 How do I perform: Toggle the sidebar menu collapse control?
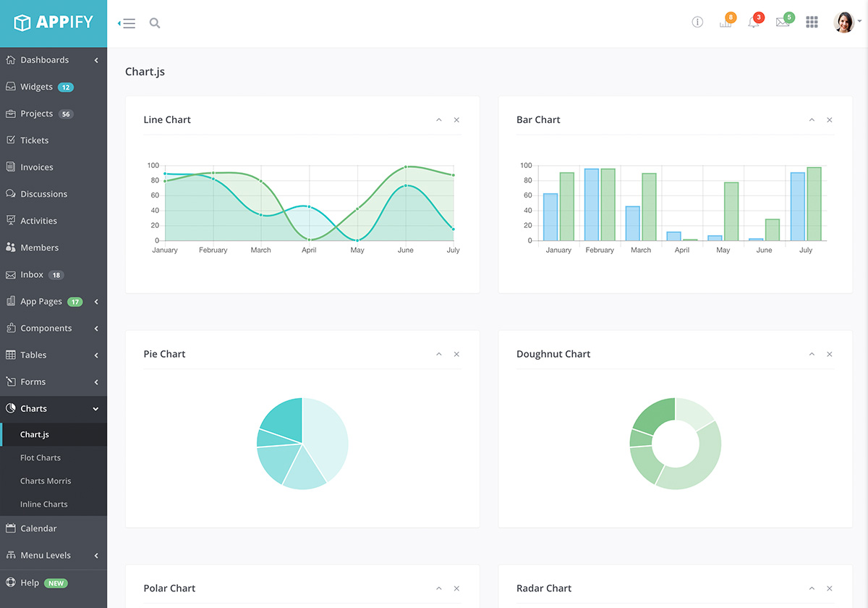pos(127,22)
